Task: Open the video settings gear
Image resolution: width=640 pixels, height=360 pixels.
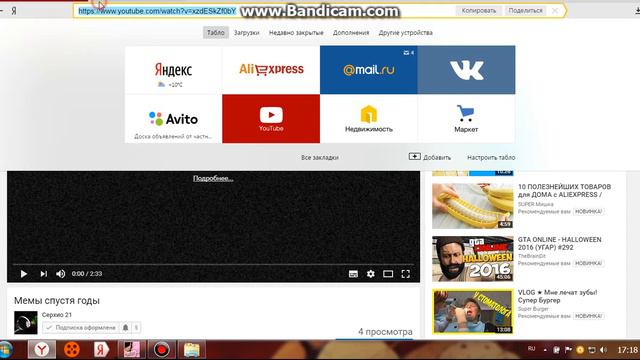Action: click(x=371, y=274)
